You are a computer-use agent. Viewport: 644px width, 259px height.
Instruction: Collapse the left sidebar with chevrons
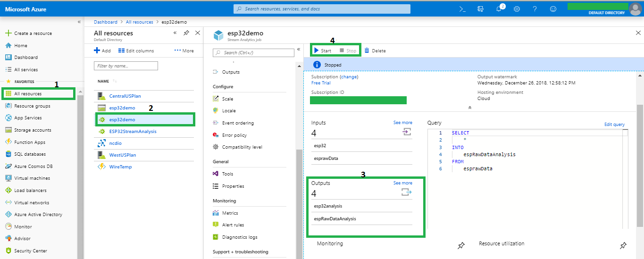[79, 22]
